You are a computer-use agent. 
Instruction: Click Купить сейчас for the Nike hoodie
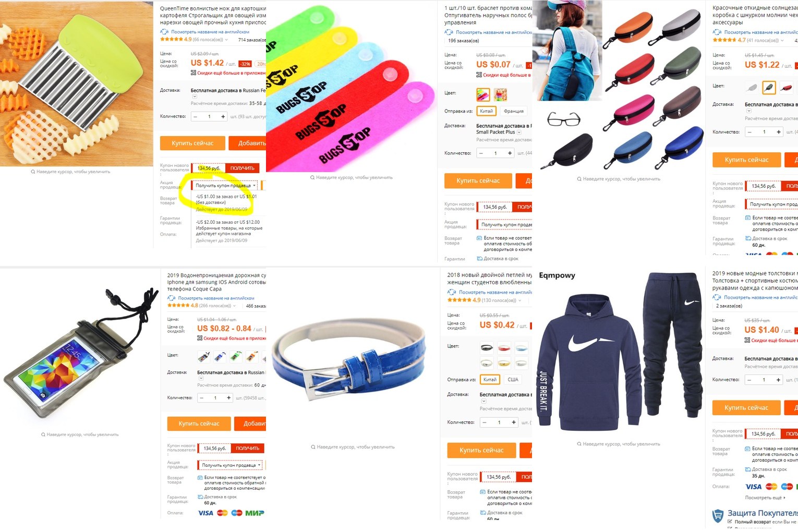pyautogui.click(x=746, y=408)
